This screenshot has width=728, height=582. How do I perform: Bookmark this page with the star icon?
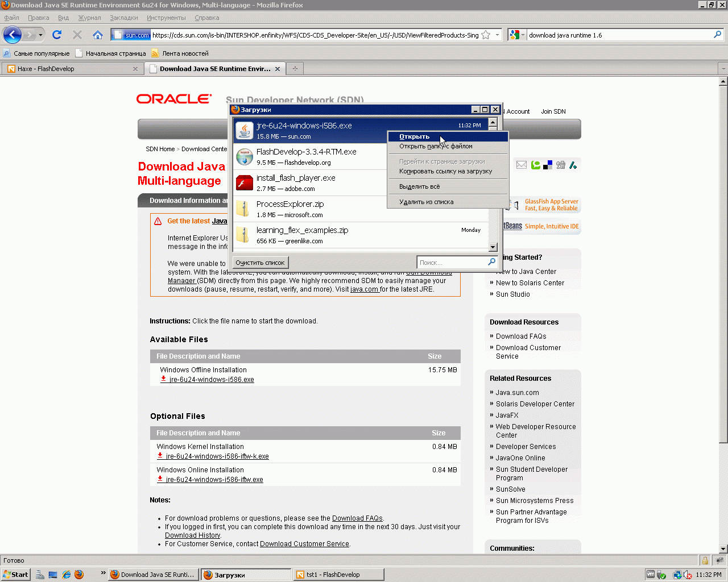pos(486,35)
